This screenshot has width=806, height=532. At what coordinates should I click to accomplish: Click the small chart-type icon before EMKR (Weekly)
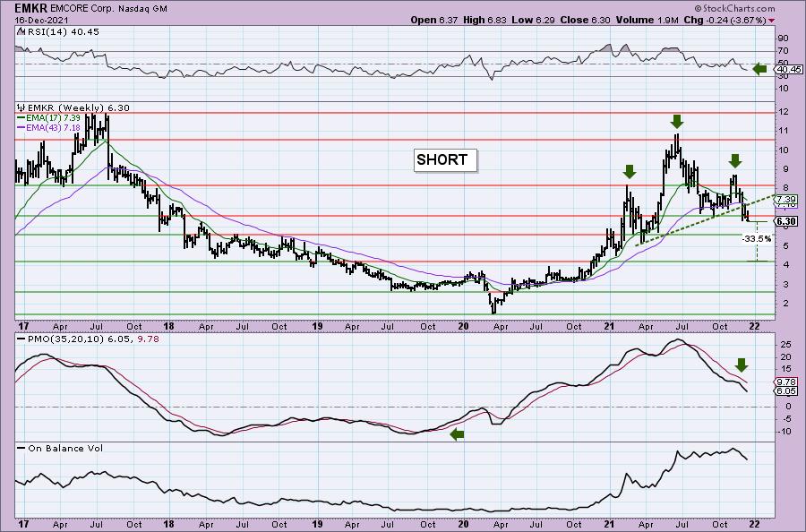pos(21,108)
